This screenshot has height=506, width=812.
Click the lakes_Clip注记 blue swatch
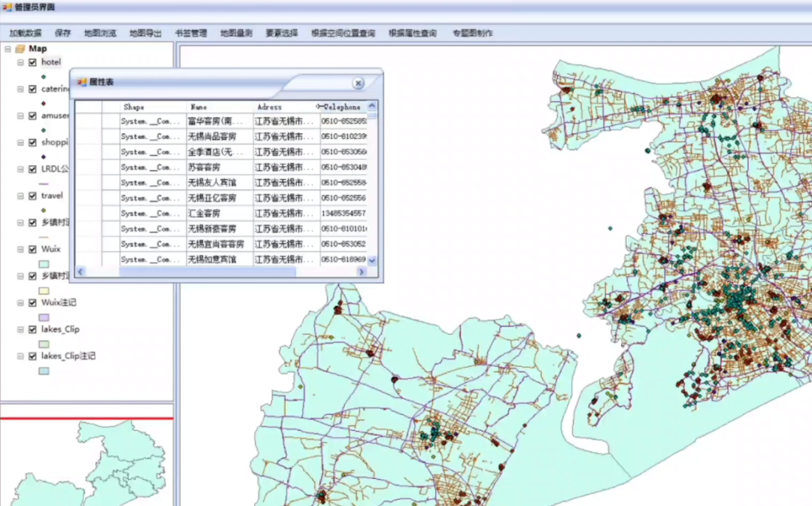(44, 371)
